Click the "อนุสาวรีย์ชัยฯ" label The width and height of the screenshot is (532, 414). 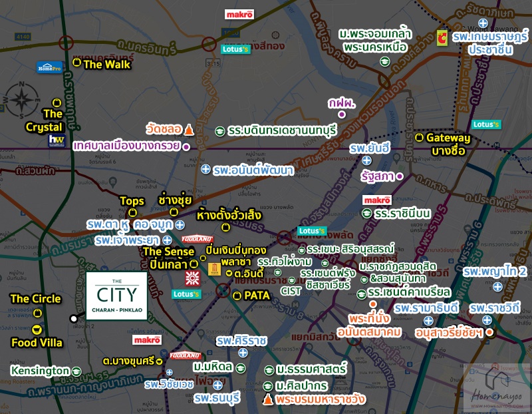coord(449,333)
